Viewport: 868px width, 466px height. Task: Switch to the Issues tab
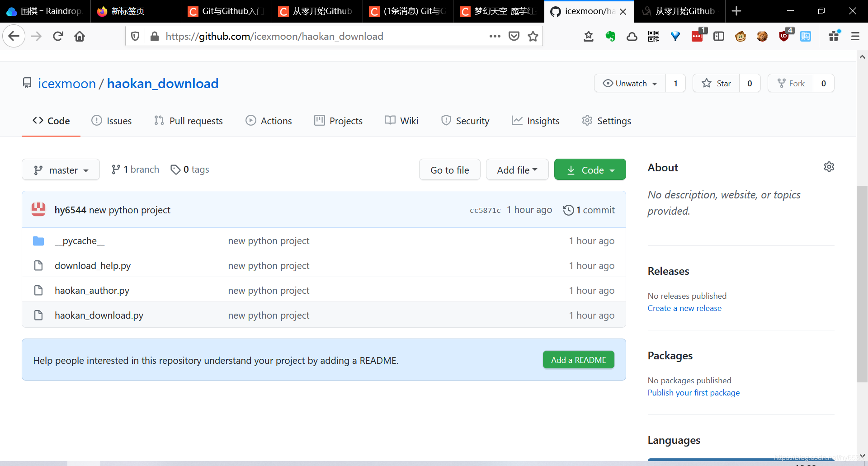pos(112,121)
